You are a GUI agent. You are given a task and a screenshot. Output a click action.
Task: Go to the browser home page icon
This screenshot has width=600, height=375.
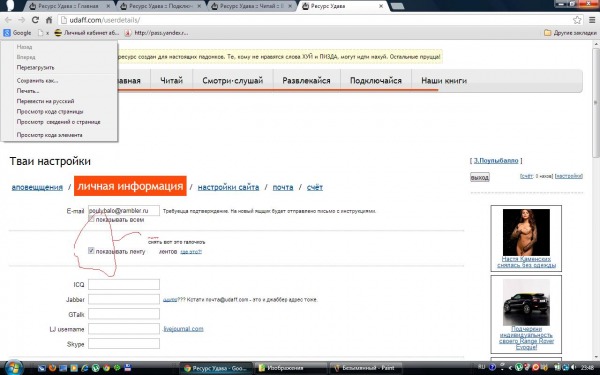coord(49,20)
